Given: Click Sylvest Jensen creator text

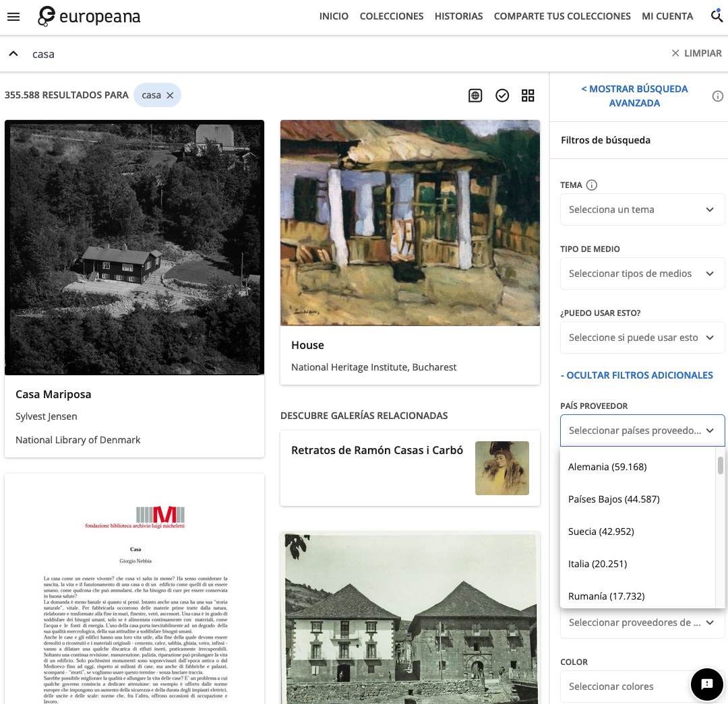Looking at the screenshot, I should coord(47,416).
